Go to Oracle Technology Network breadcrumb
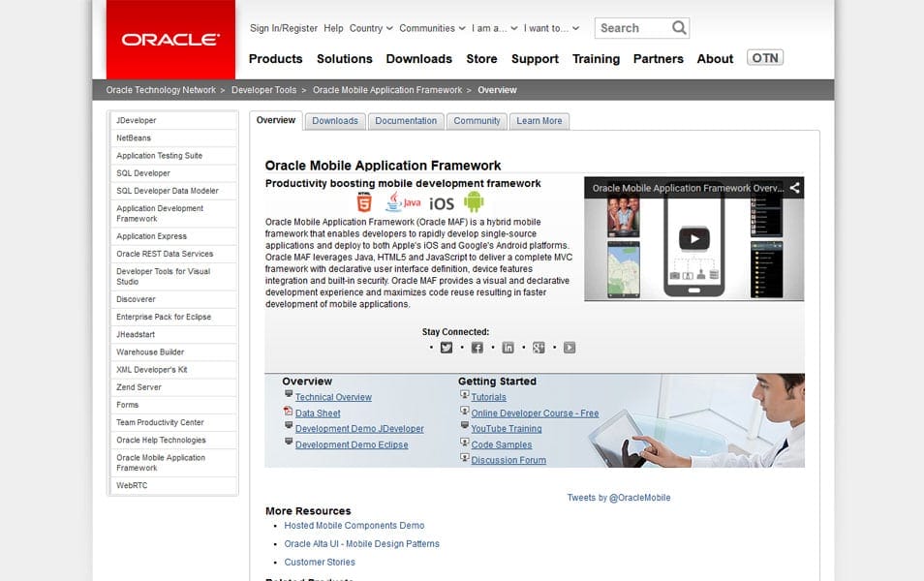Viewport: 924px width, 581px height. coord(161,90)
